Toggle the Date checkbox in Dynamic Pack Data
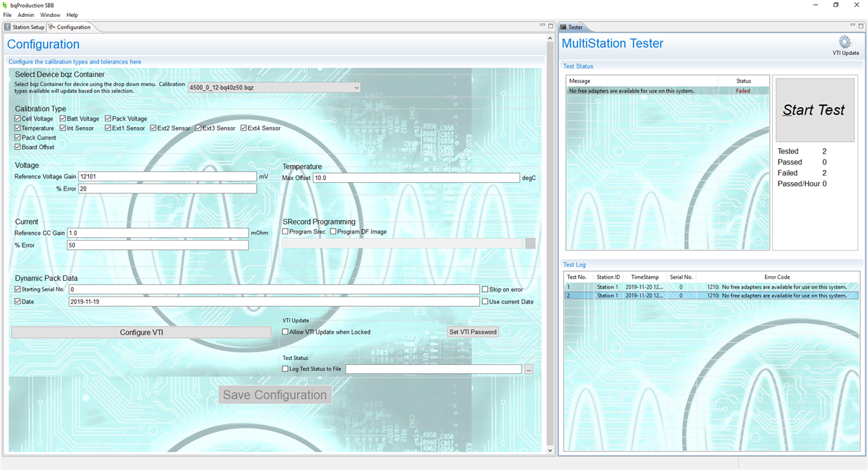 18,301
